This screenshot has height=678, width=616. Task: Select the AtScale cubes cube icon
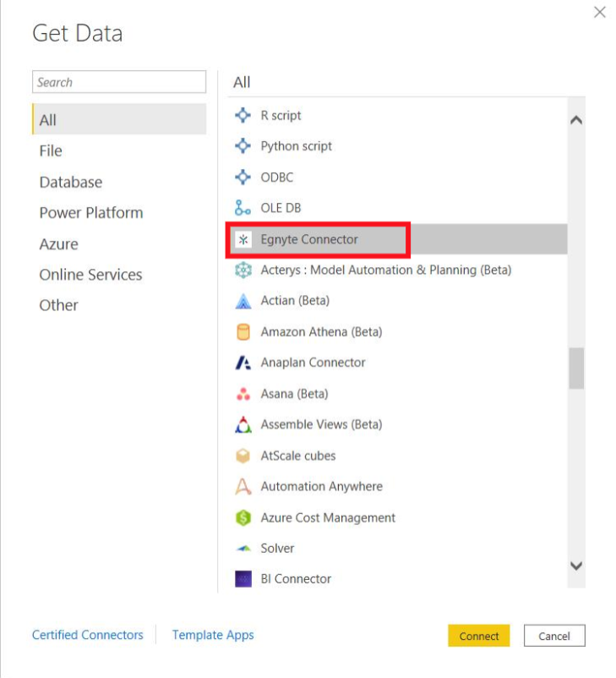click(x=243, y=456)
